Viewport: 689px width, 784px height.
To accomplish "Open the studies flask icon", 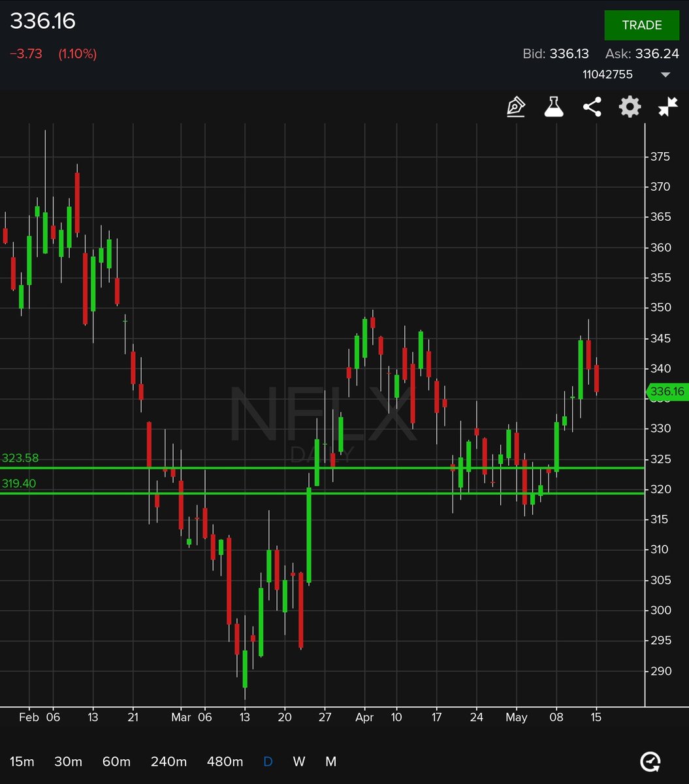I will [554, 107].
